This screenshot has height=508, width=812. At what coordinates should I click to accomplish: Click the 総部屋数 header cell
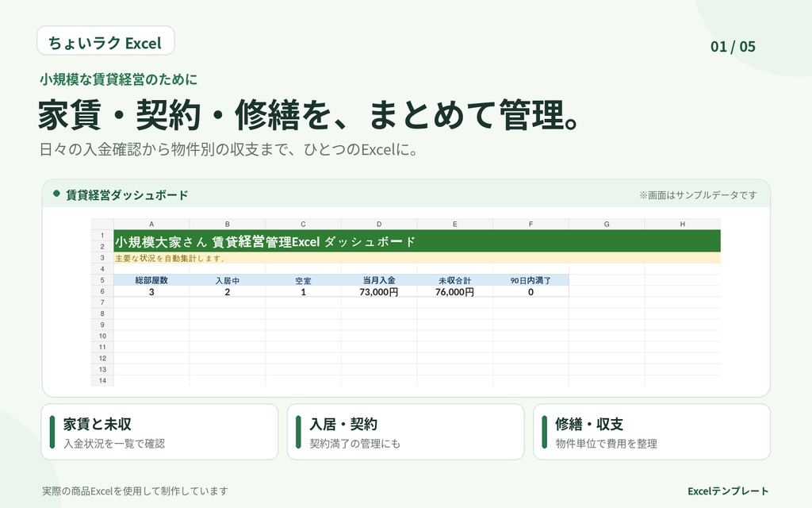click(x=151, y=280)
